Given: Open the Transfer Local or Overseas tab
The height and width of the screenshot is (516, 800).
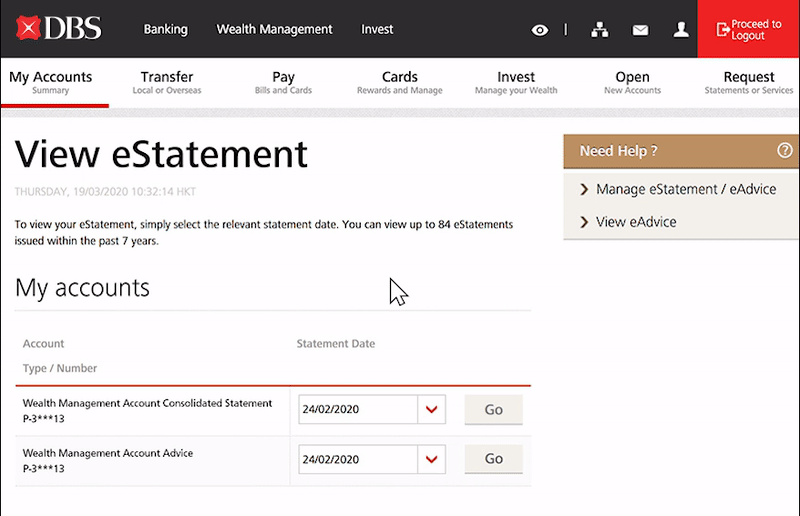Looking at the screenshot, I should point(167,82).
